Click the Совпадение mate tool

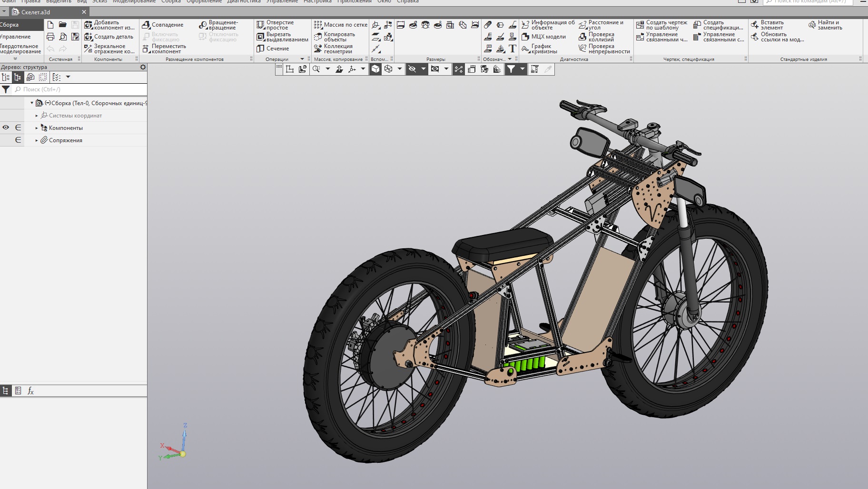[x=163, y=25]
